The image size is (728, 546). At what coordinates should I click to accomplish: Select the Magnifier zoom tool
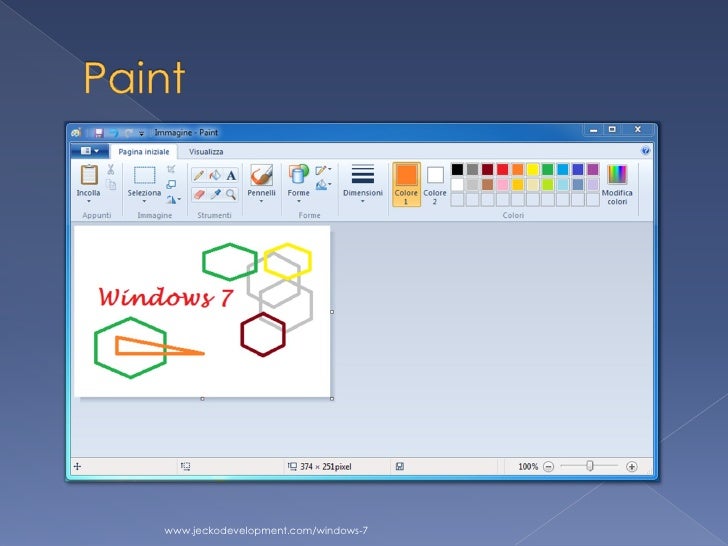231,194
